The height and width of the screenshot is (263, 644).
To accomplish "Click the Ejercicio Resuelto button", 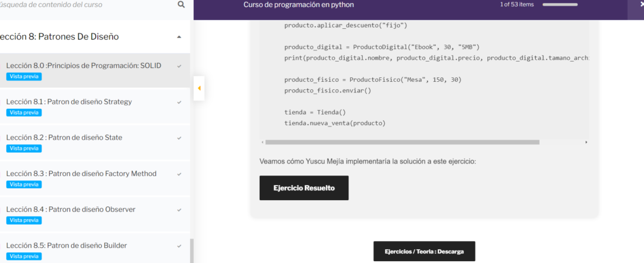I will (304, 188).
